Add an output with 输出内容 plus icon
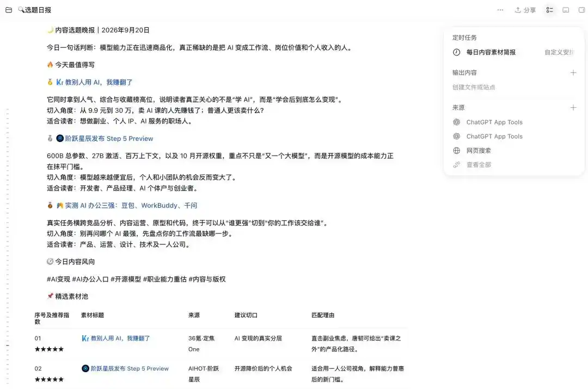 573,73
